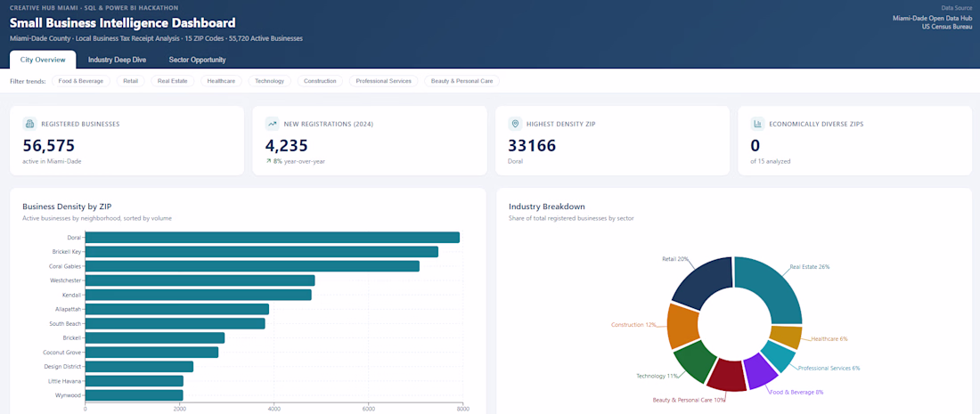
Task: Click the Little Havana bar
Action: tap(135, 381)
